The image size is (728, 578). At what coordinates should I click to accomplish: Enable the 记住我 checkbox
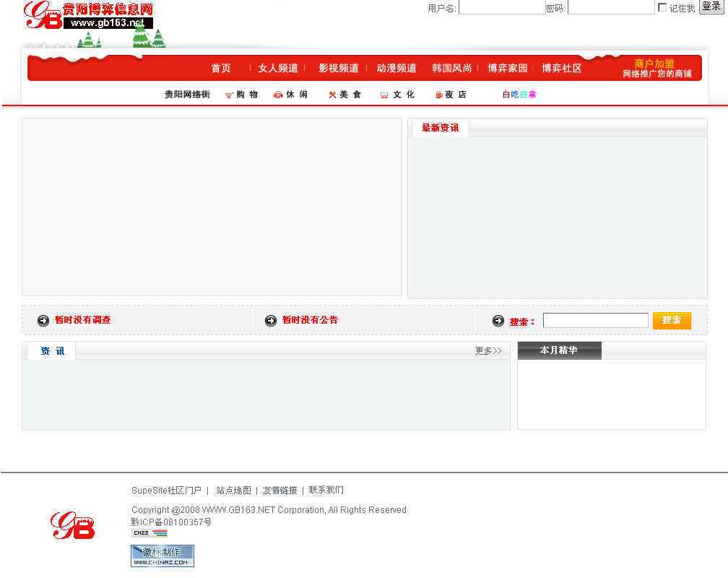tap(662, 7)
